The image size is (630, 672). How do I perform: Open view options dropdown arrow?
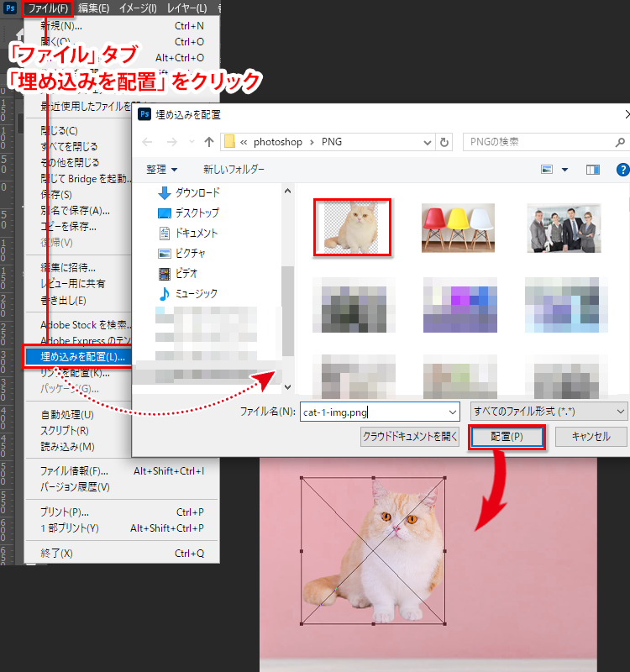tap(564, 170)
